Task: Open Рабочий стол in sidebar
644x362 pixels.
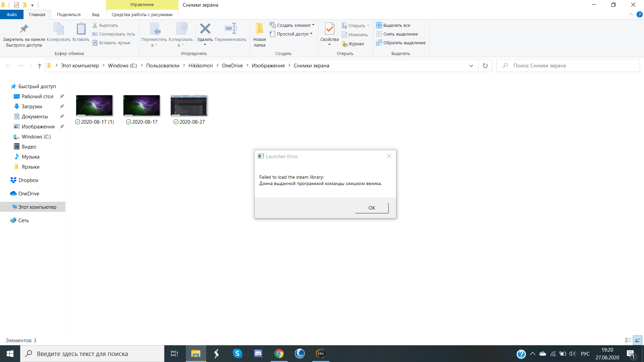Action: tap(37, 96)
